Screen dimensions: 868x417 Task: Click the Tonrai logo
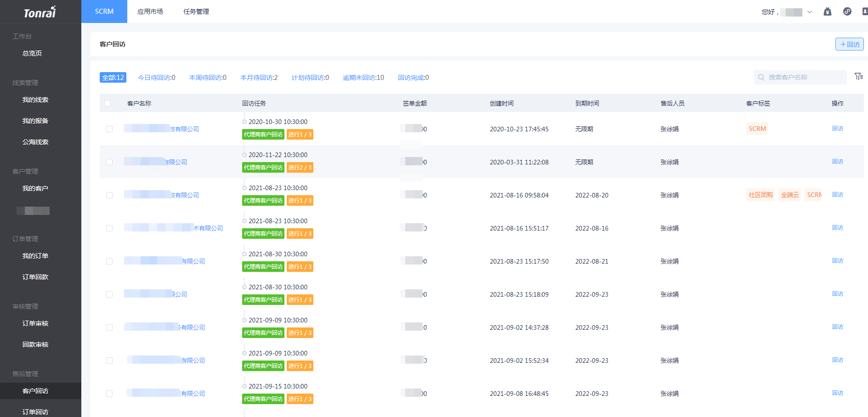[40, 12]
